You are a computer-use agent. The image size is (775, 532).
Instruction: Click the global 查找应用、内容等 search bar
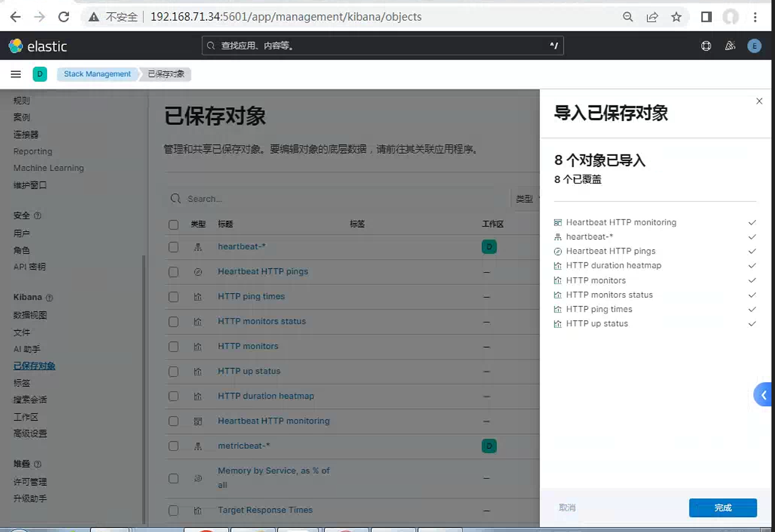point(383,45)
